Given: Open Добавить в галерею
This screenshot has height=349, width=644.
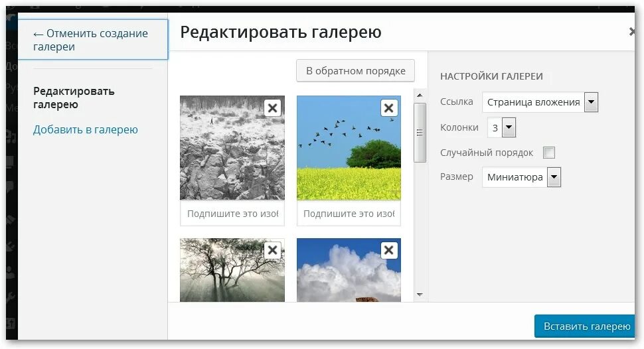Looking at the screenshot, I should 86,130.
